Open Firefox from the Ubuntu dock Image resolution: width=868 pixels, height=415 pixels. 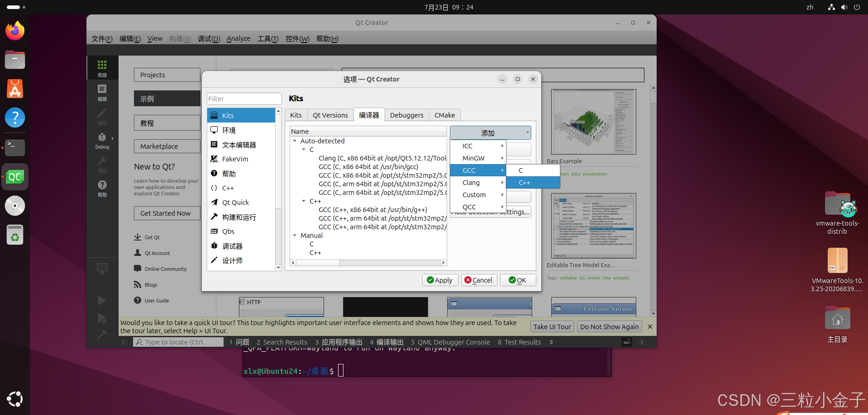click(x=15, y=31)
